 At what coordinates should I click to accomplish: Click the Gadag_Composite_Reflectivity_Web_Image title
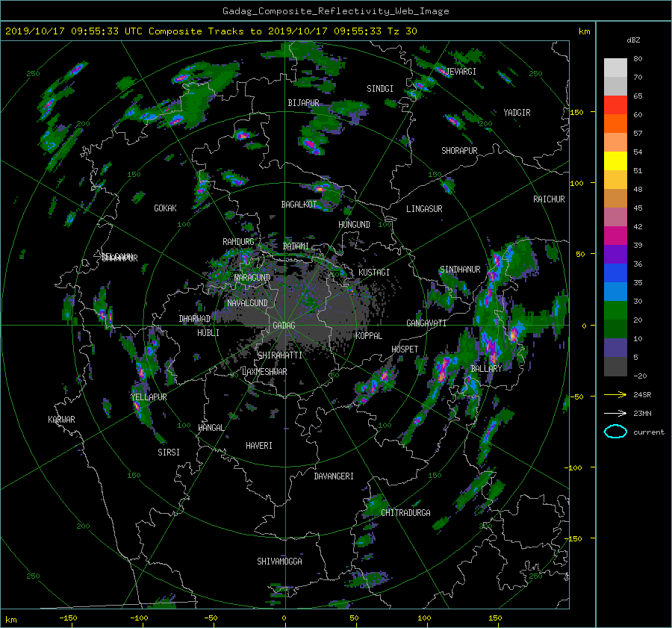[x=335, y=11]
